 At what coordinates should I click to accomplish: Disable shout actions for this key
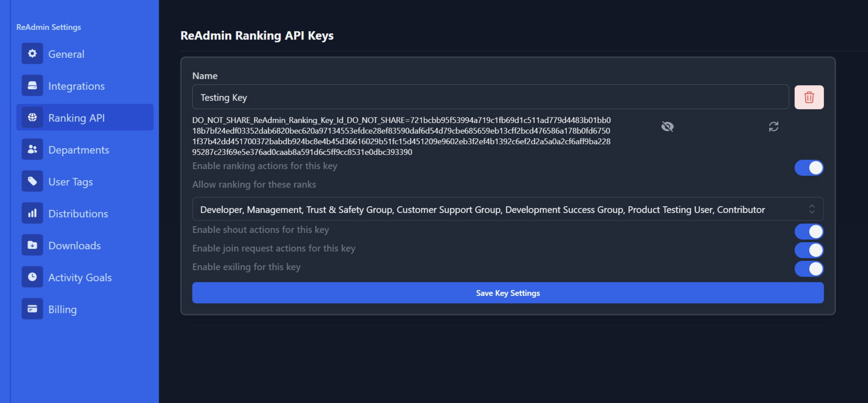coord(809,232)
